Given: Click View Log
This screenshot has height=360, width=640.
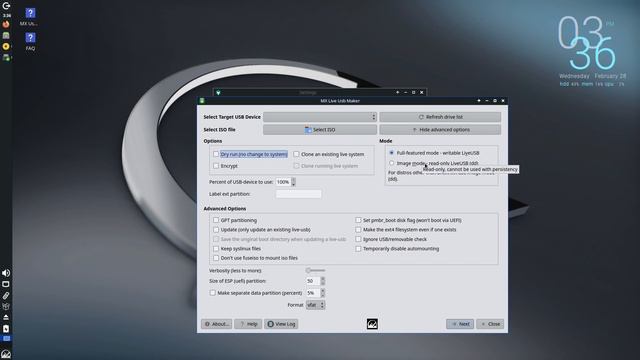Looking at the screenshot, I should click(281, 324).
